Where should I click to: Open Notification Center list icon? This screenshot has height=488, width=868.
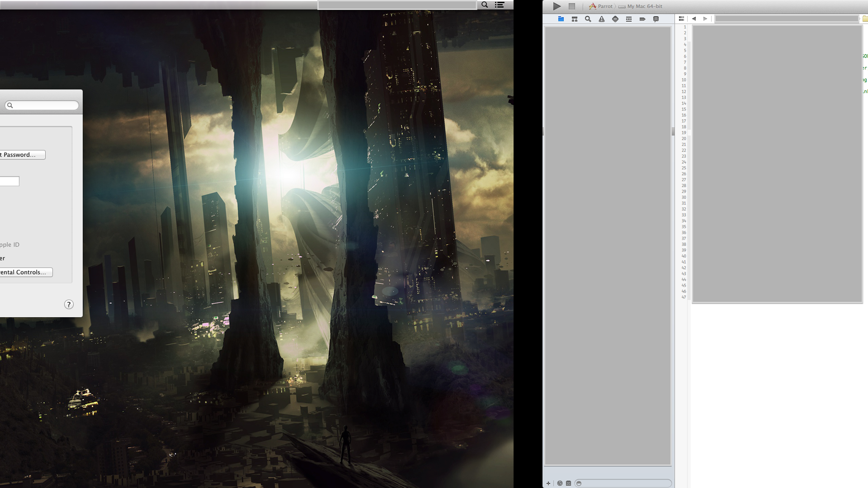coord(500,5)
